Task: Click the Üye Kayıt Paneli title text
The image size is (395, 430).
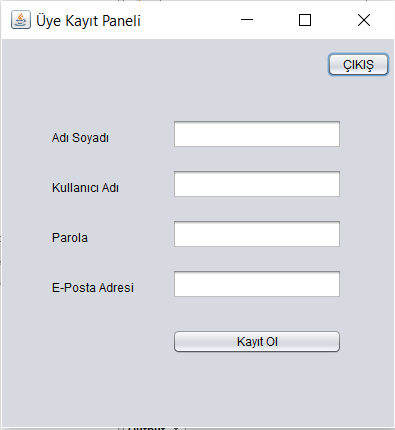Action: click(88, 21)
